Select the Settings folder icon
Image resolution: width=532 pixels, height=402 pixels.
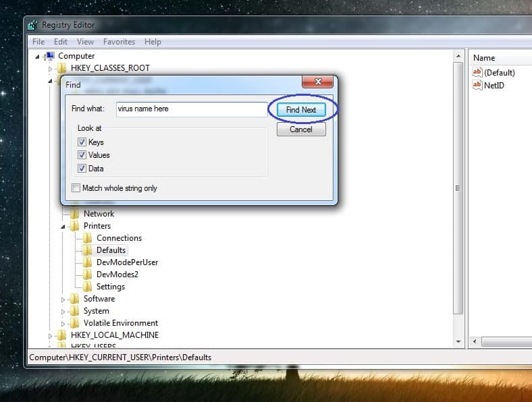[88, 287]
